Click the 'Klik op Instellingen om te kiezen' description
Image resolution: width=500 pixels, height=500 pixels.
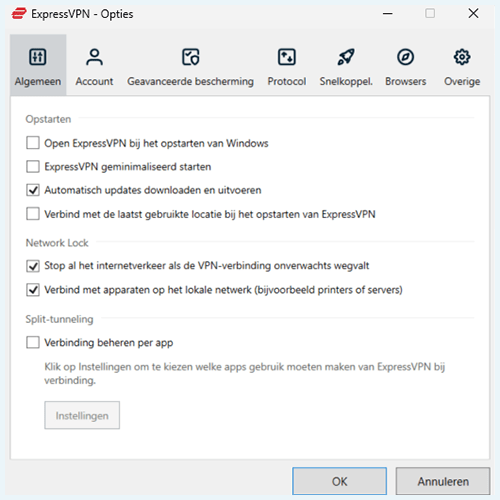(245, 373)
